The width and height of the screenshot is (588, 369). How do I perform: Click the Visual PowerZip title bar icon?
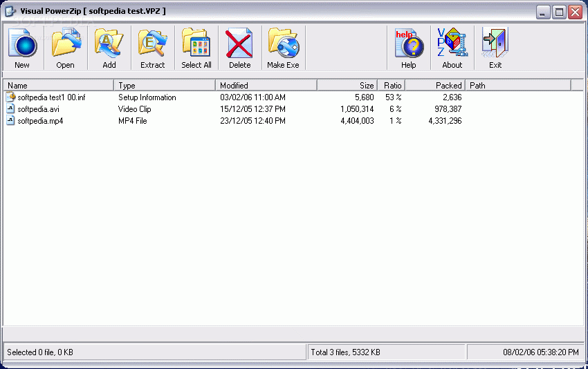10,11
